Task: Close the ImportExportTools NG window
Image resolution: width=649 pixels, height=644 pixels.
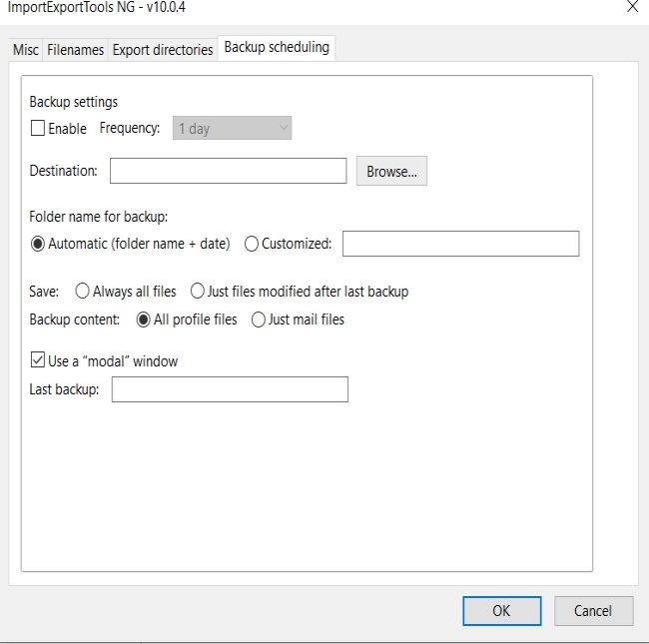Action: pyautogui.click(x=632, y=6)
